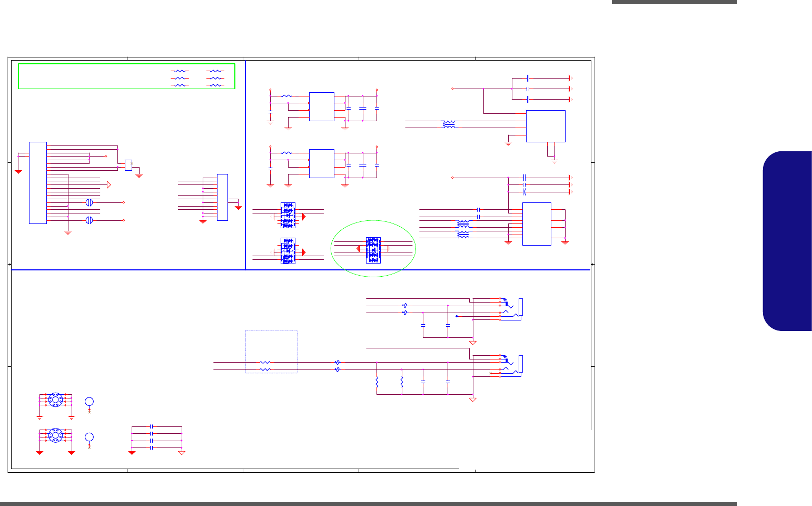
Task: Click the upper round mounting hole symbol
Action: click(x=55, y=400)
